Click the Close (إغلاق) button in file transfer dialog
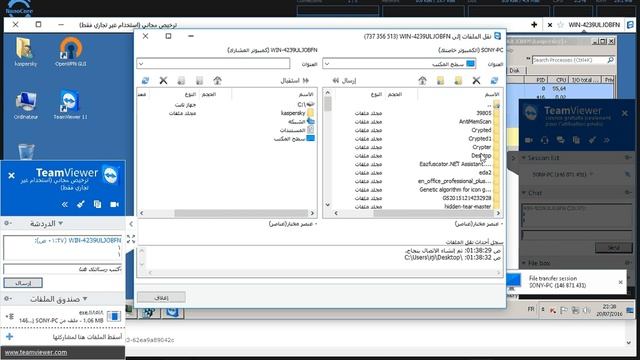This screenshot has height=360, width=640. 161,298
